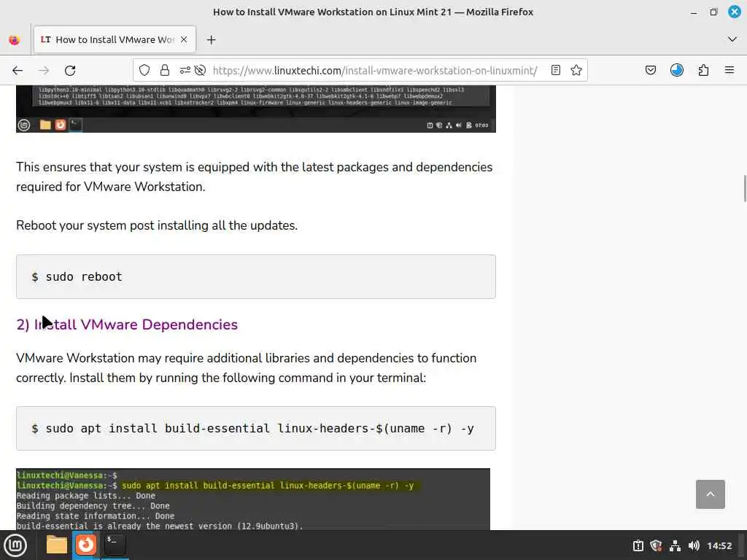Viewport: 747px width, 560px height.
Task: Open Firefox View pinned tab
Action: [15, 40]
